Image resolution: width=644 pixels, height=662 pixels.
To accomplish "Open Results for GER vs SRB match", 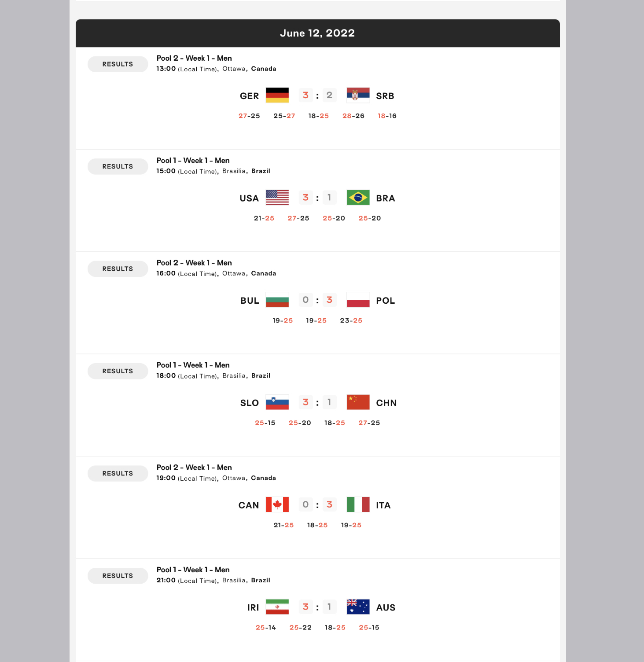I will 118,64.
